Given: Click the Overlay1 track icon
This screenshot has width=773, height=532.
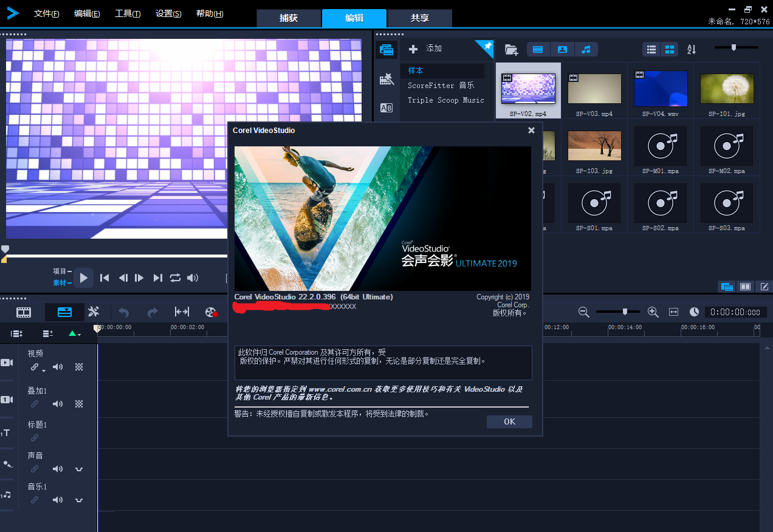Looking at the screenshot, I should [7, 400].
